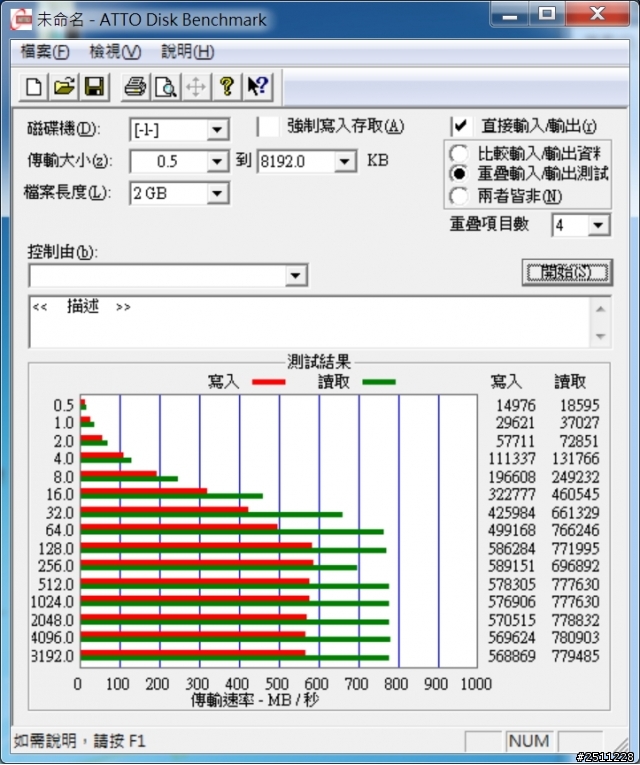Select 兩者皆非 radio button
The height and width of the screenshot is (765, 640).
point(459,196)
